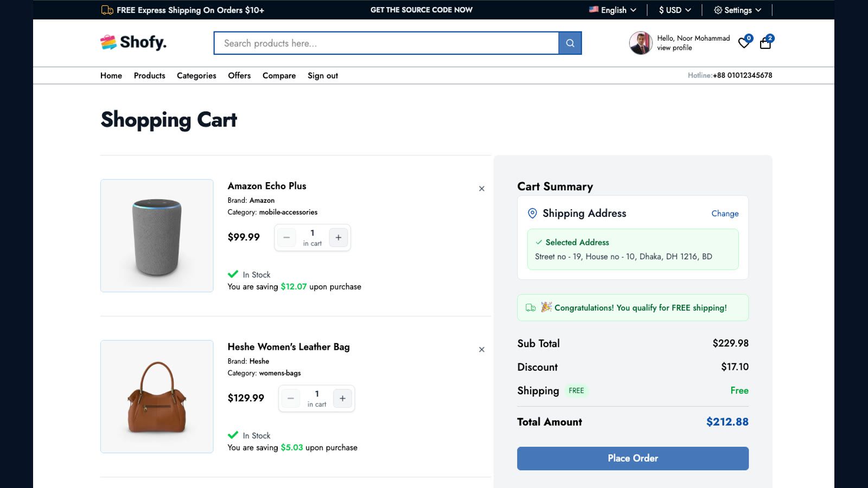Click the leather bag product thumbnail

[157, 396]
